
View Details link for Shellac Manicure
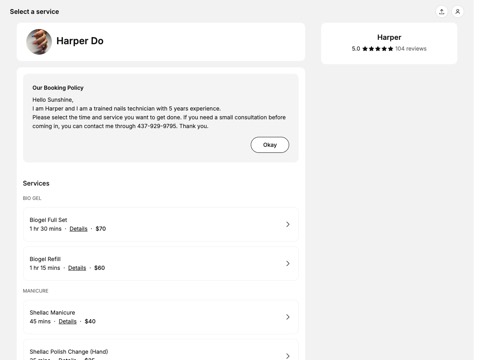tap(68, 321)
